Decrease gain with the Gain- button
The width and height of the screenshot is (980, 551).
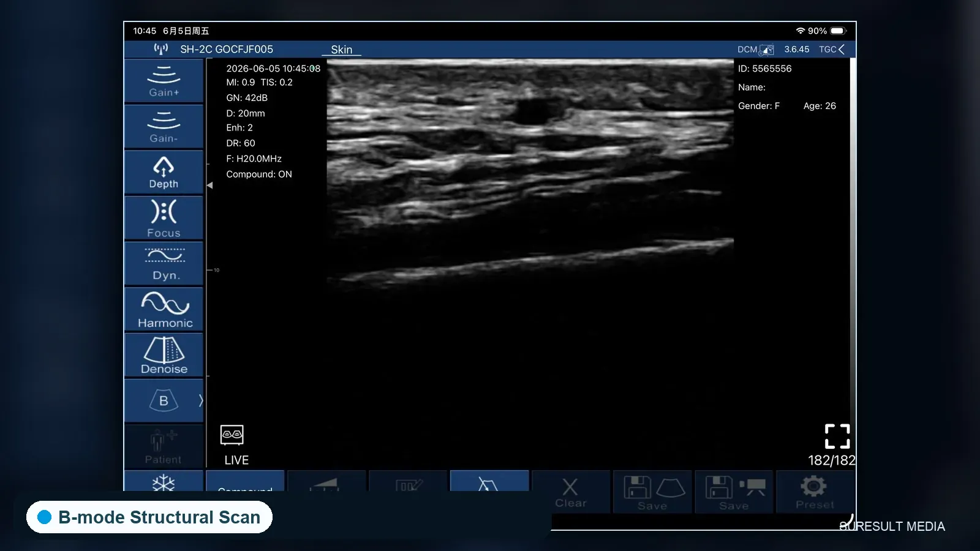[x=164, y=127]
